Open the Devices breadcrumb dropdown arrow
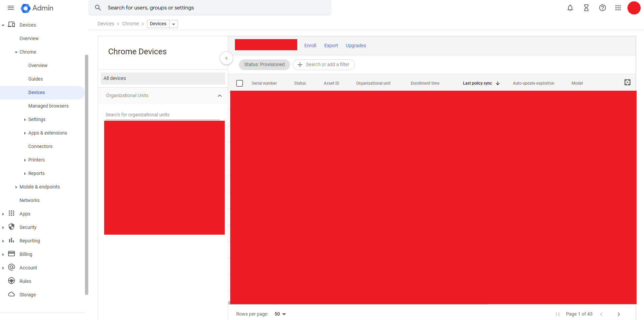The image size is (644, 320). pos(173,24)
